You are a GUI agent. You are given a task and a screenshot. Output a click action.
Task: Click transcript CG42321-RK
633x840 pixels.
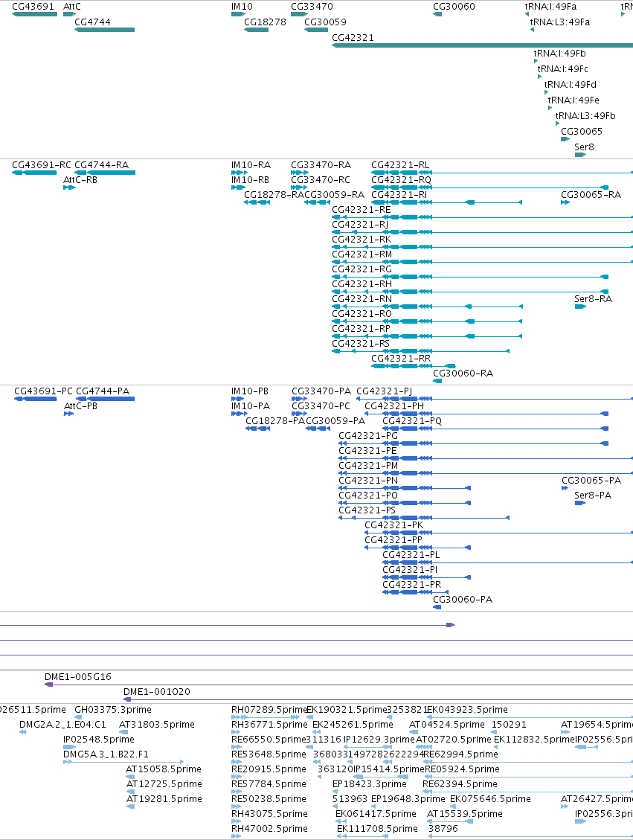tap(483, 247)
